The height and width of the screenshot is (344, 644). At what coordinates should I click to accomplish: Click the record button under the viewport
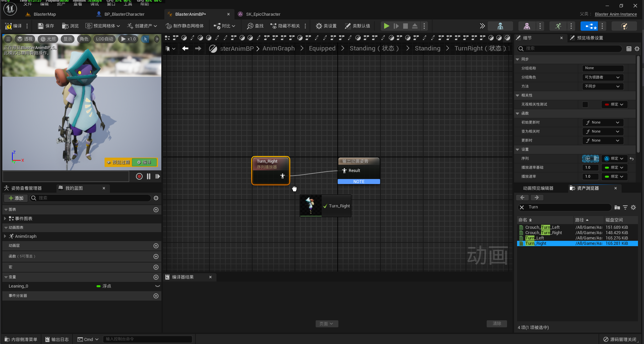coord(139,176)
